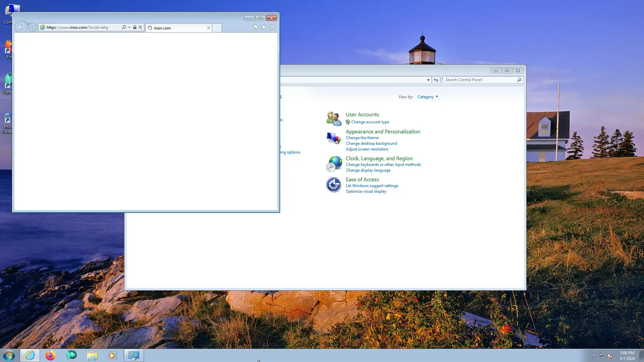Open Change desktop background link
The image size is (644, 362).
(x=371, y=143)
